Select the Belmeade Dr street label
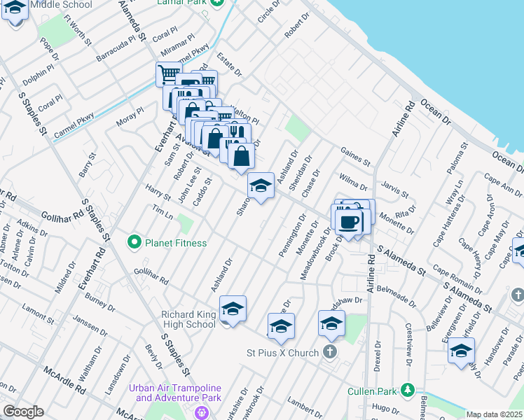Viewport: 524px width, 420px height. point(397,297)
